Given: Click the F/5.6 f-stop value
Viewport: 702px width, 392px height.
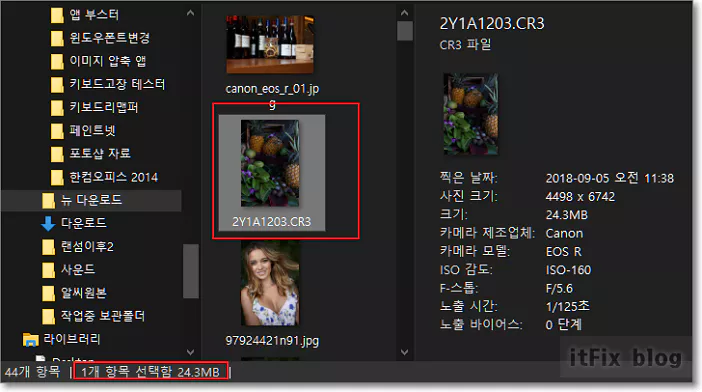Looking at the screenshot, I should click(559, 289).
